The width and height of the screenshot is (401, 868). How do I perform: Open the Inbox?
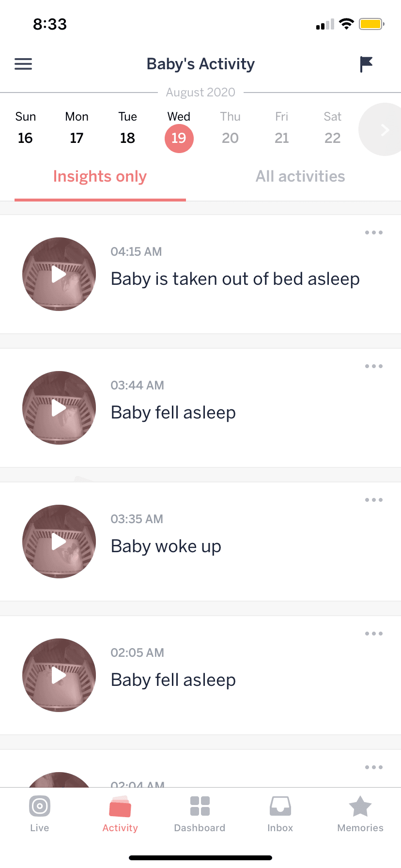tap(280, 814)
